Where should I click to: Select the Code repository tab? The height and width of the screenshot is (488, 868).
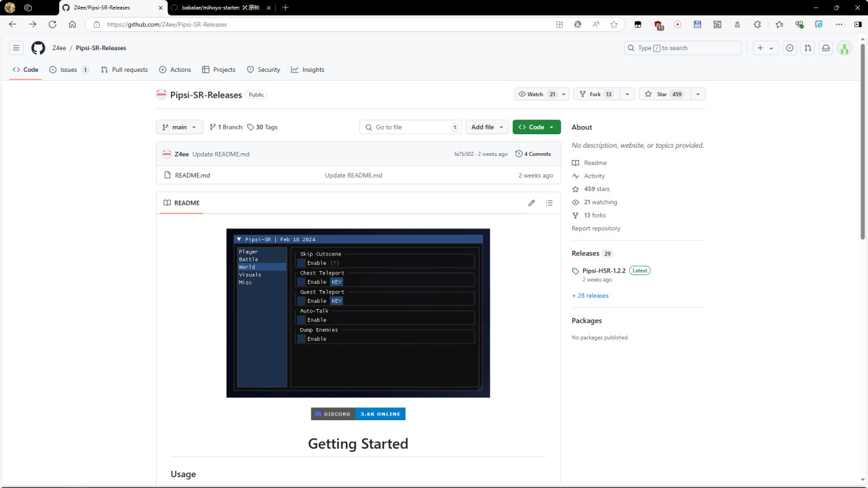(25, 70)
